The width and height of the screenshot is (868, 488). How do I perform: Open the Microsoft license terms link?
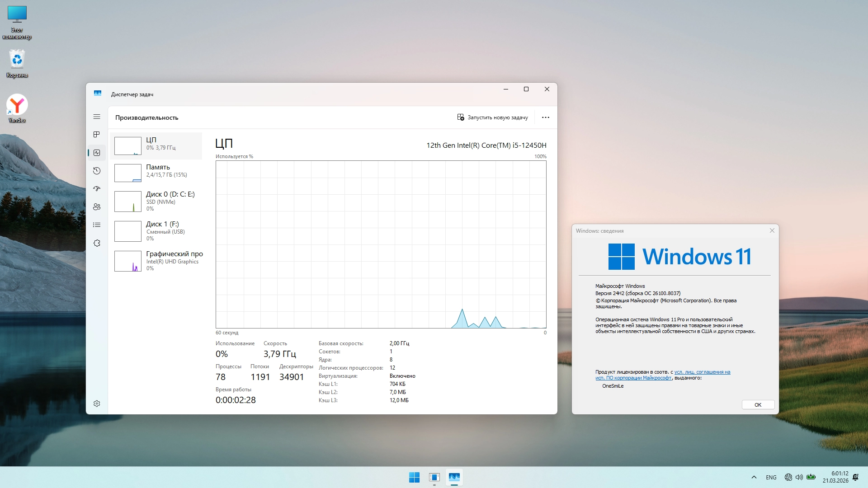point(702,372)
